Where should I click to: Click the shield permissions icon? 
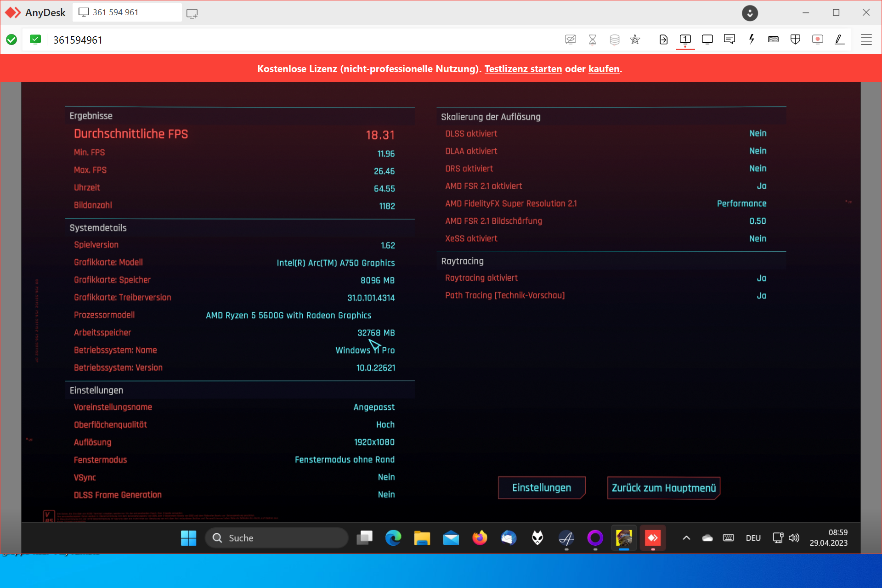pyautogui.click(x=795, y=40)
